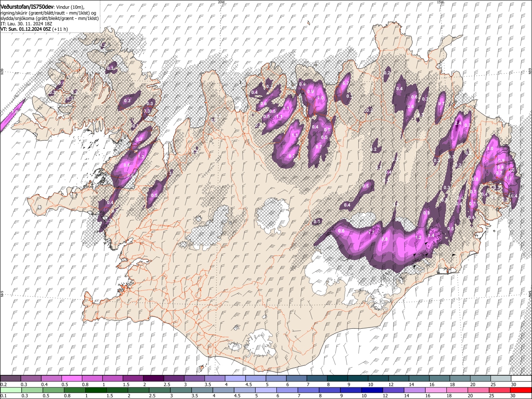The height and width of the screenshot is (399, 532).
Task: Click the top legend row 0.2 swatch
Action: click(x=10, y=379)
